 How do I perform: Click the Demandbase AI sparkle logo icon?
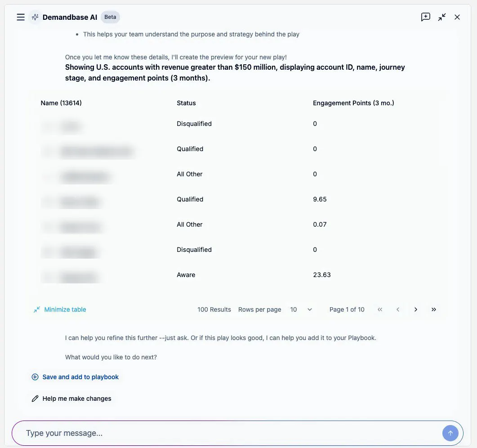click(35, 17)
